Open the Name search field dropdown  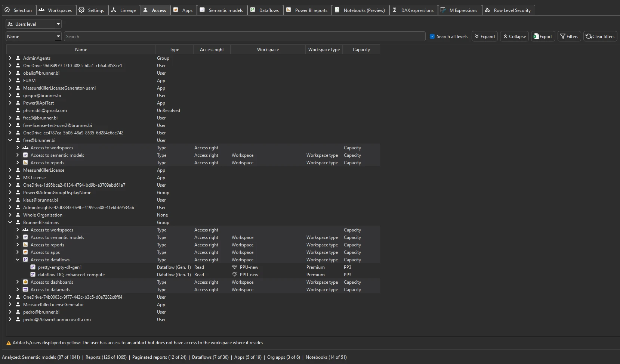pos(33,36)
